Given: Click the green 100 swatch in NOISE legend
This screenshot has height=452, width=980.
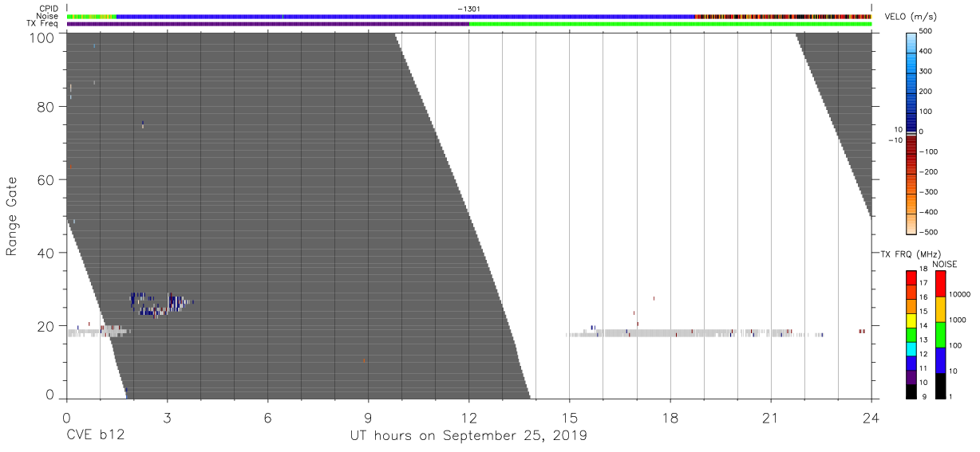Looking at the screenshot, I should tap(939, 334).
